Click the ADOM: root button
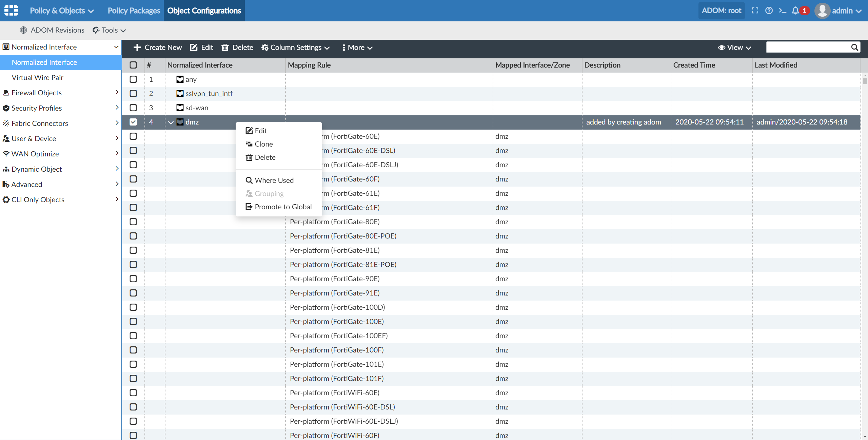 [722, 11]
